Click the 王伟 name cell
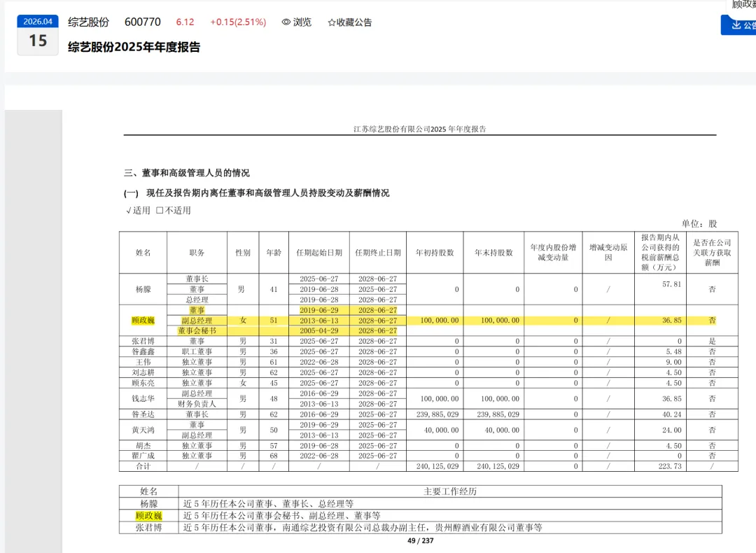The image size is (756, 553). tap(143, 362)
